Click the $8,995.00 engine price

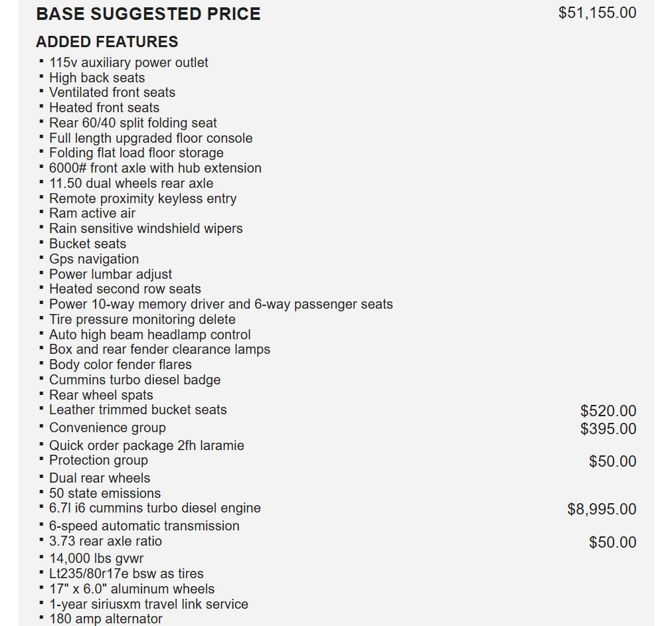601,509
